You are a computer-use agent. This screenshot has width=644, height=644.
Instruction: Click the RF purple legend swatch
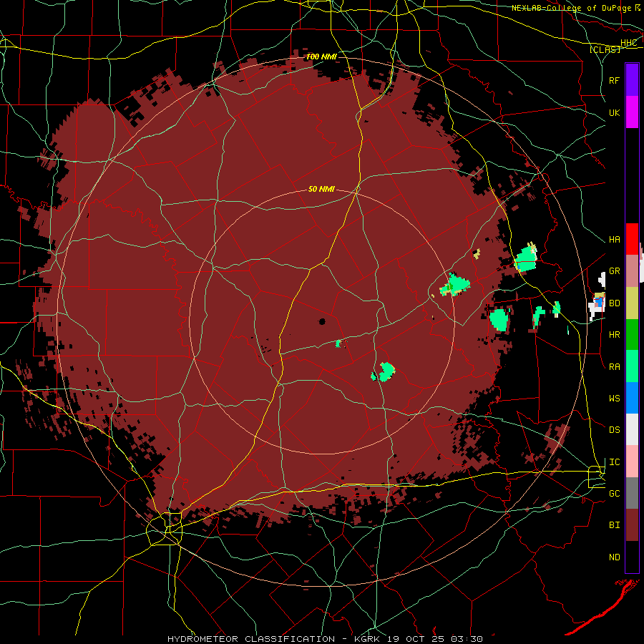pyautogui.click(x=632, y=80)
